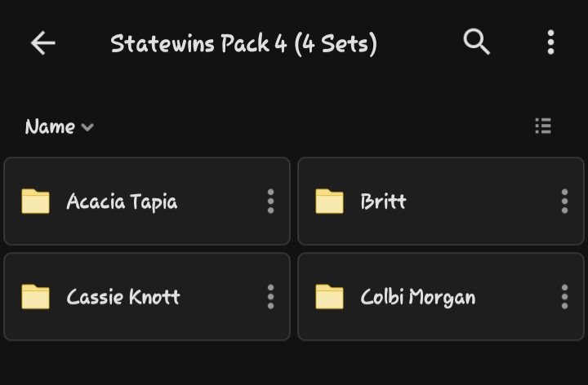
Task: Click the chevron beside Name
Action: pos(87,127)
